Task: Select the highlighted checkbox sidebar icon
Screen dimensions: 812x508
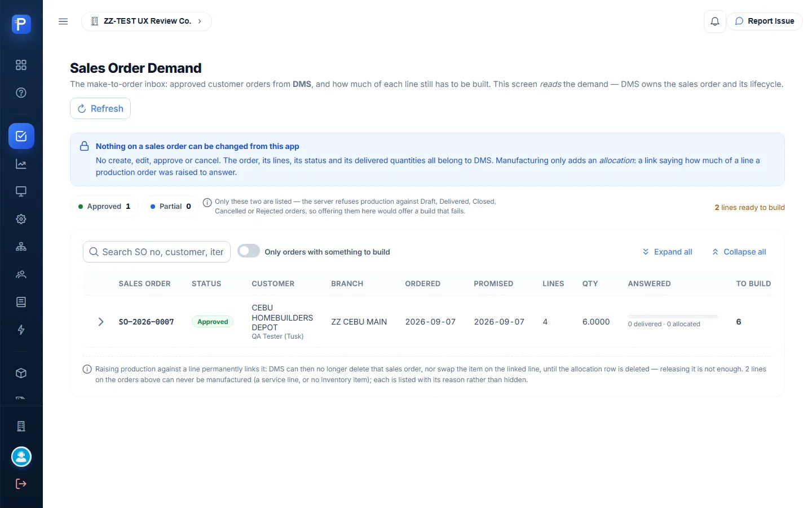Action: 21,136
